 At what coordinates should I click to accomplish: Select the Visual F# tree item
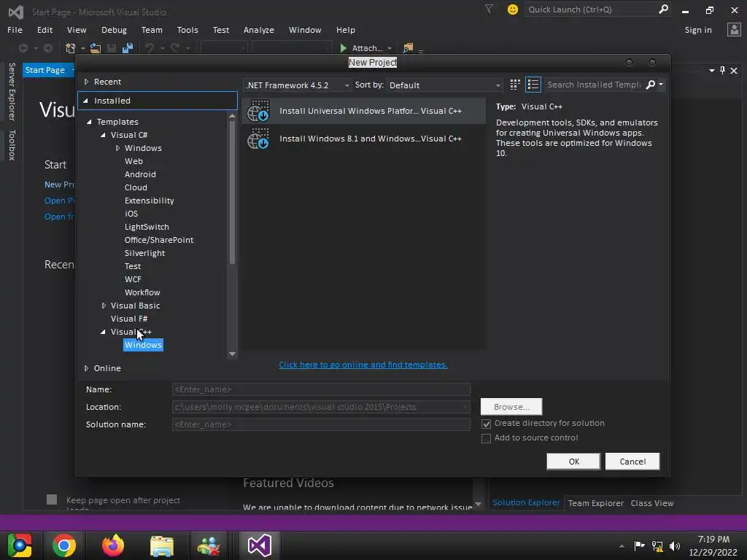[128, 319]
